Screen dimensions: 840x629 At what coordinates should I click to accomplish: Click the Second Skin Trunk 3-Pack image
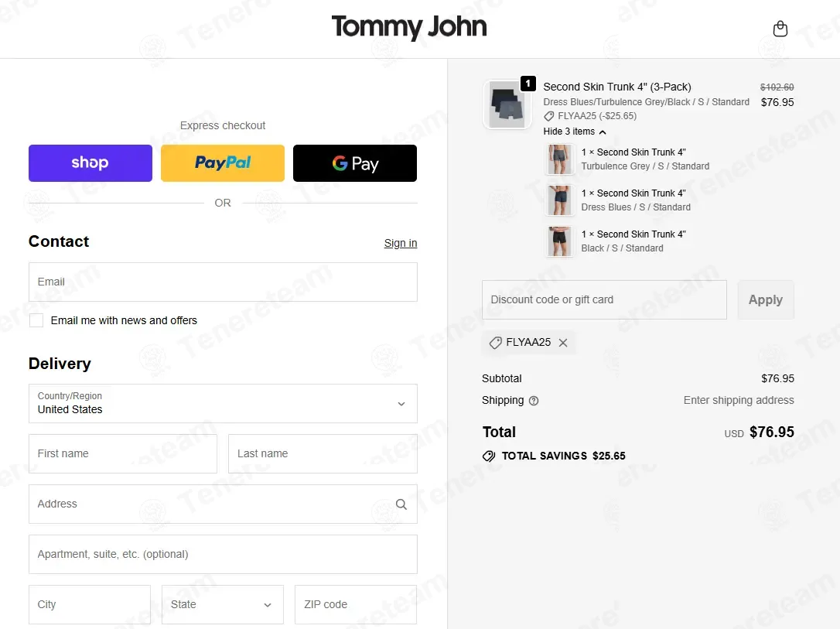507,104
